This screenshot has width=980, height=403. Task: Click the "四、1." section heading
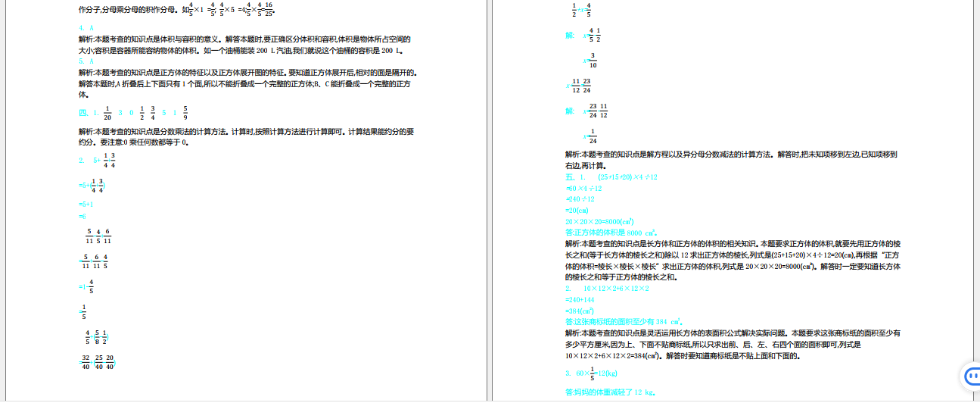pos(89,114)
